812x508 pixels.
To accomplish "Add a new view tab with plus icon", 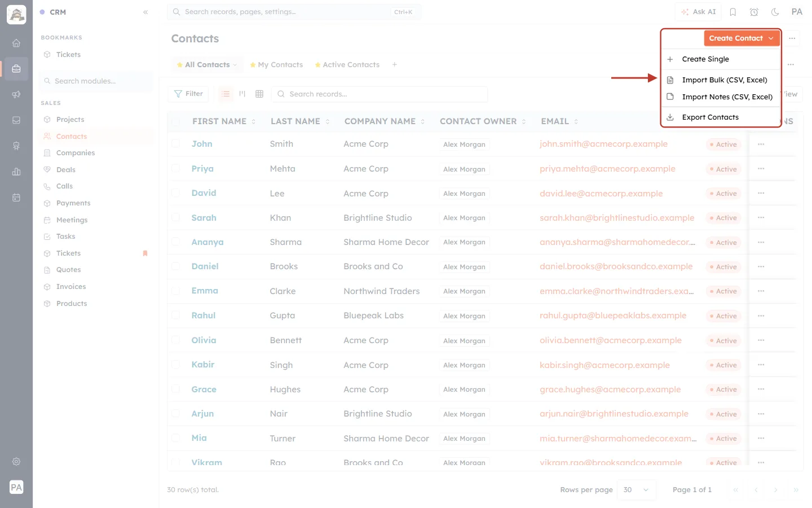I will pyautogui.click(x=395, y=65).
